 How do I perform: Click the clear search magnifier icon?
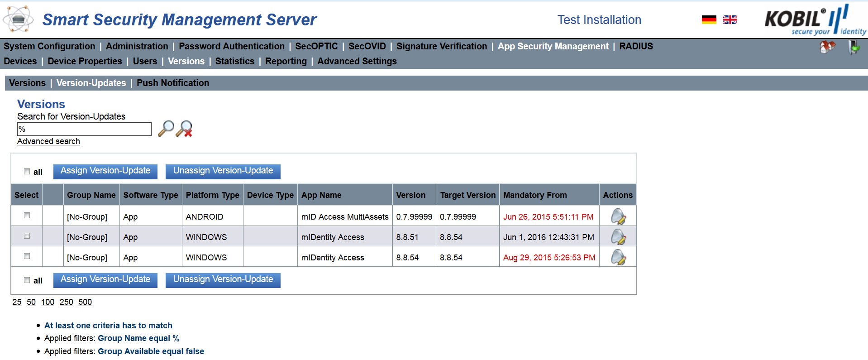click(184, 129)
